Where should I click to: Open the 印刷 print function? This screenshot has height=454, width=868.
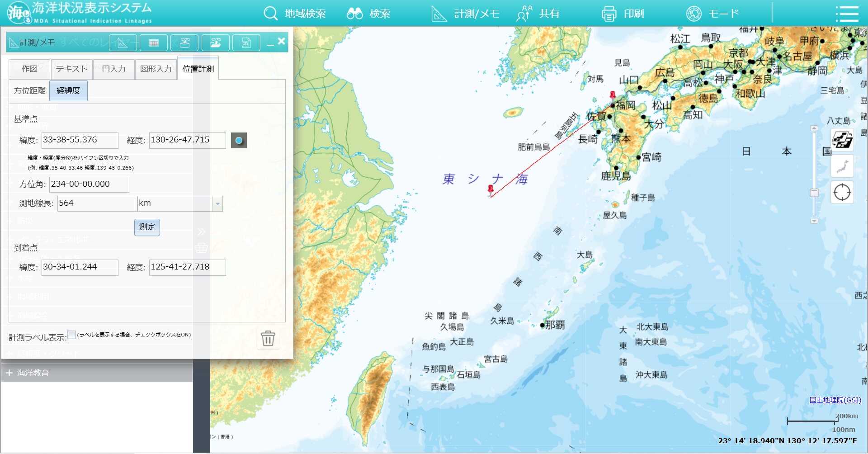[623, 14]
